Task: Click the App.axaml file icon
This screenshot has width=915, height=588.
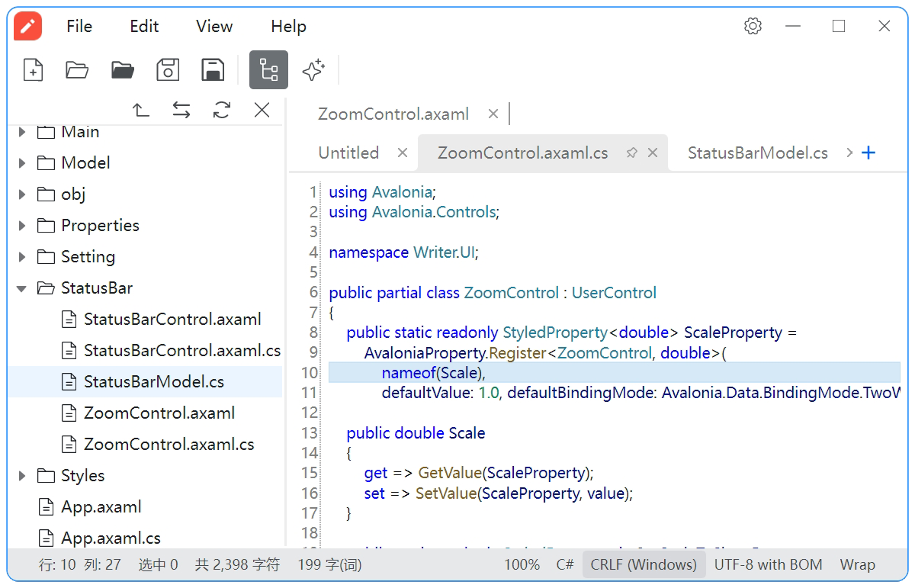Action: pos(47,507)
